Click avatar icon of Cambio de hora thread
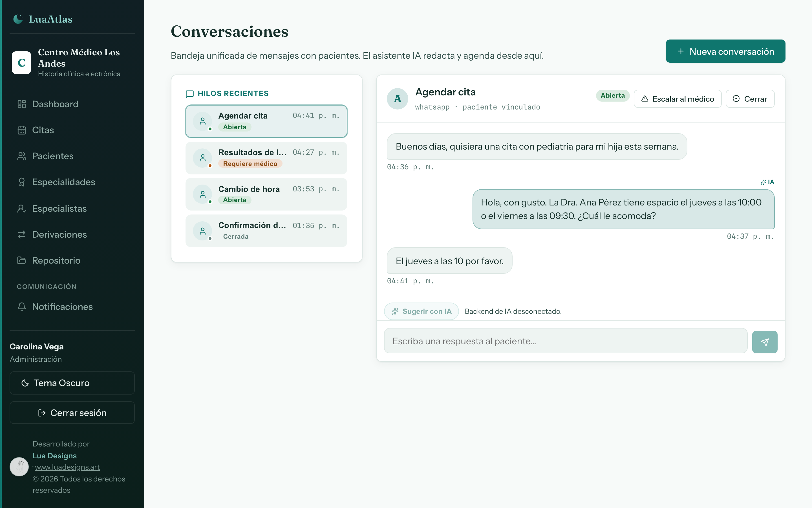The image size is (812, 508). [x=203, y=194]
